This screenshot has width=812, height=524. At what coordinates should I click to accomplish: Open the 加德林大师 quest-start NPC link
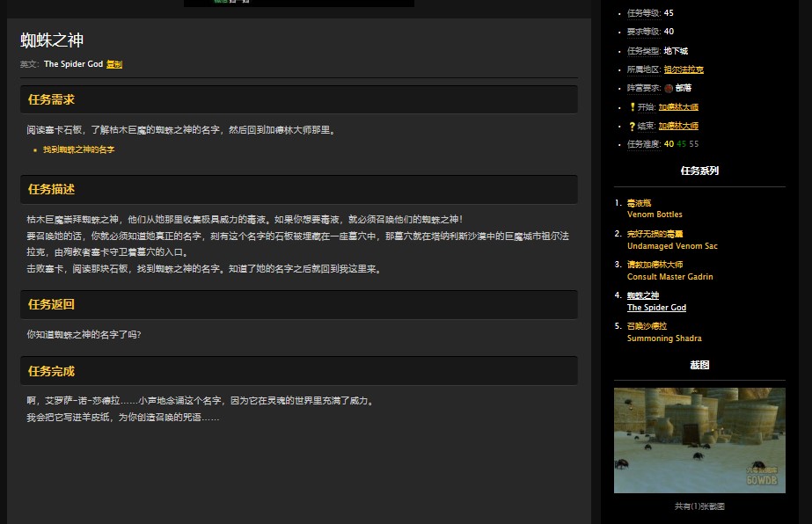[x=677, y=107]
